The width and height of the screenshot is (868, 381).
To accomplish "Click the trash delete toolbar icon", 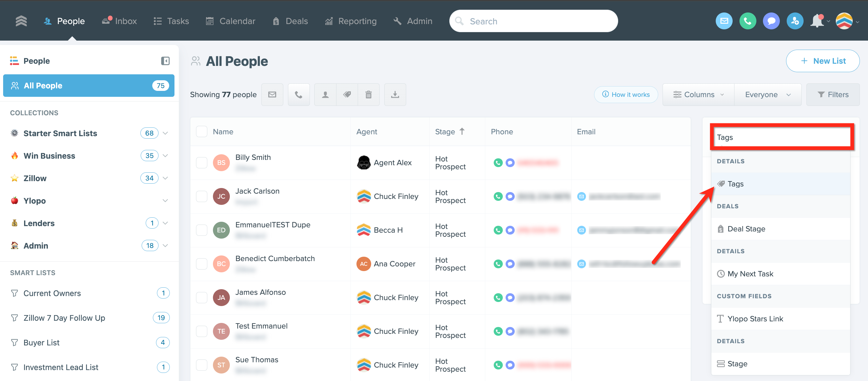I will (369, 95).
